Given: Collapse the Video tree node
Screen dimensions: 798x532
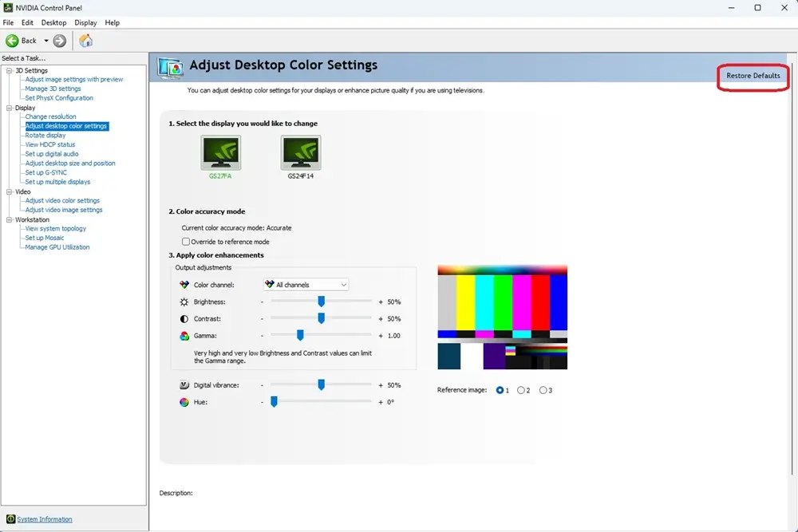Looking at the screenshot, I should click(9, 191).
